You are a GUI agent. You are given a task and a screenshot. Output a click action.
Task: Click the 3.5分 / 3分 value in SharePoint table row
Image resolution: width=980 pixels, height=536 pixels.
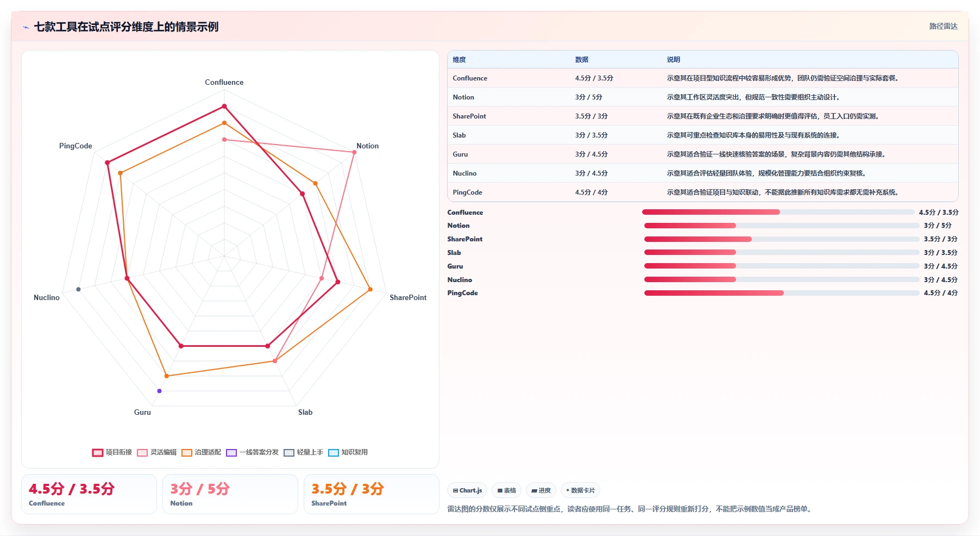[x=592, y=116]
